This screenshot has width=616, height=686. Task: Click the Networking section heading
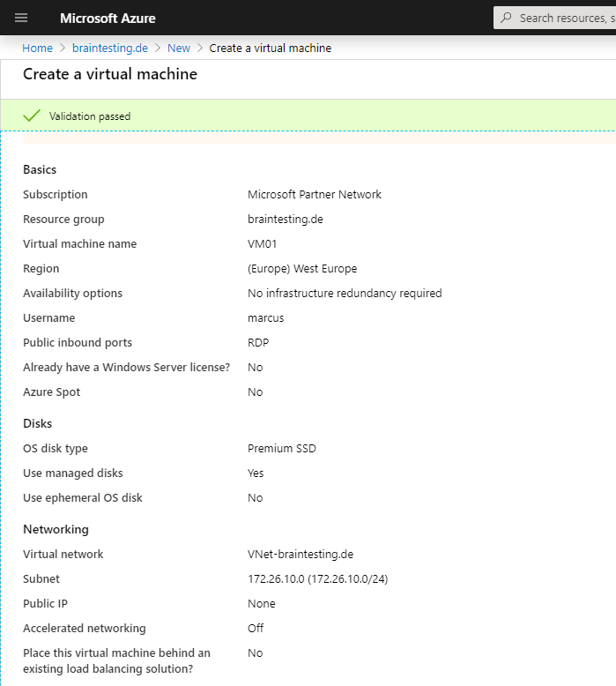pos(56,529)
